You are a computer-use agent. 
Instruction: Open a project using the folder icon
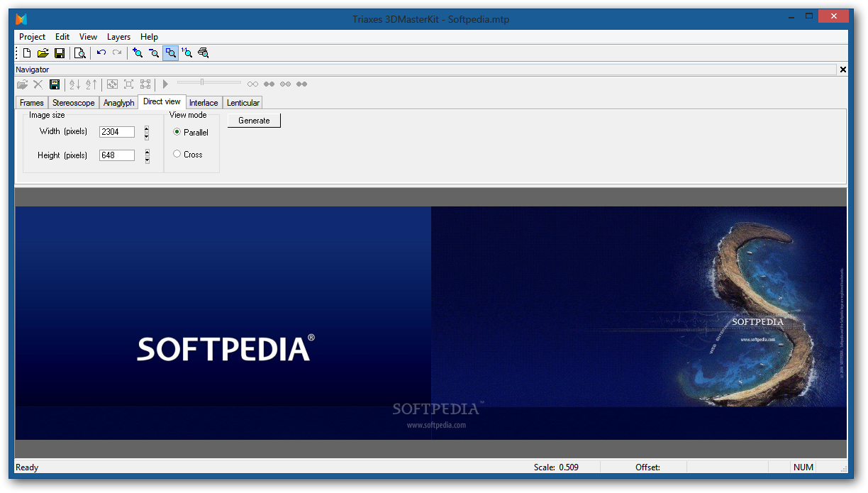click(43, 52)
